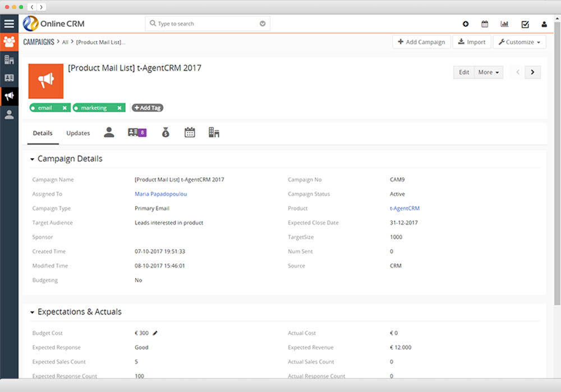Click the browser forward arrow
Image resolution: width=561 pixels, height=392 pixels.
point(41,7)
